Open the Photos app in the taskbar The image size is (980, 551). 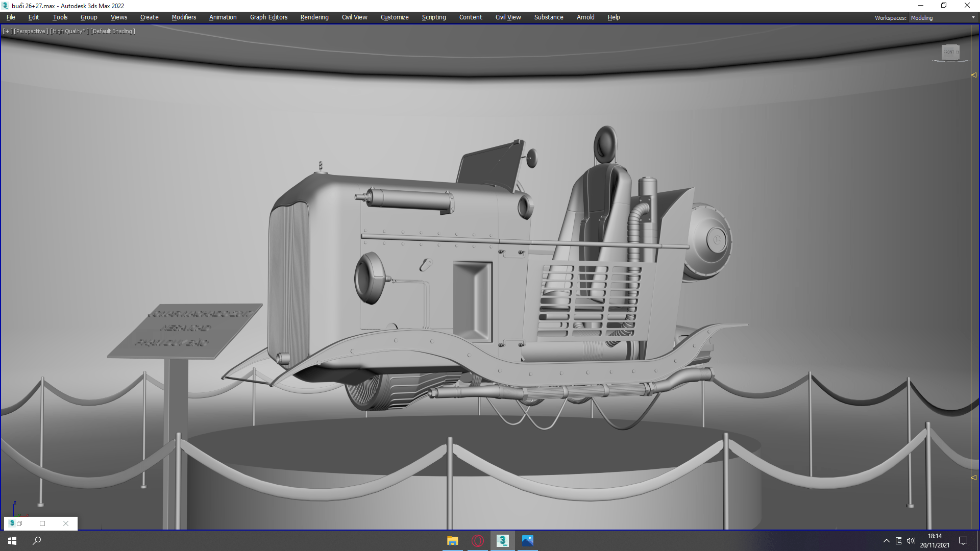pyautogui.click(x=527, y=541)
